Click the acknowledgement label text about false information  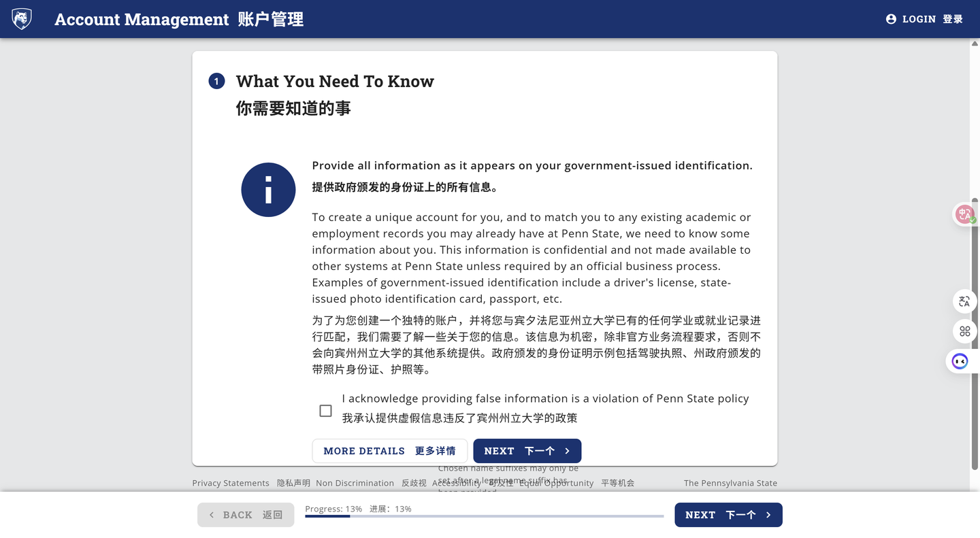coord(545,399)
